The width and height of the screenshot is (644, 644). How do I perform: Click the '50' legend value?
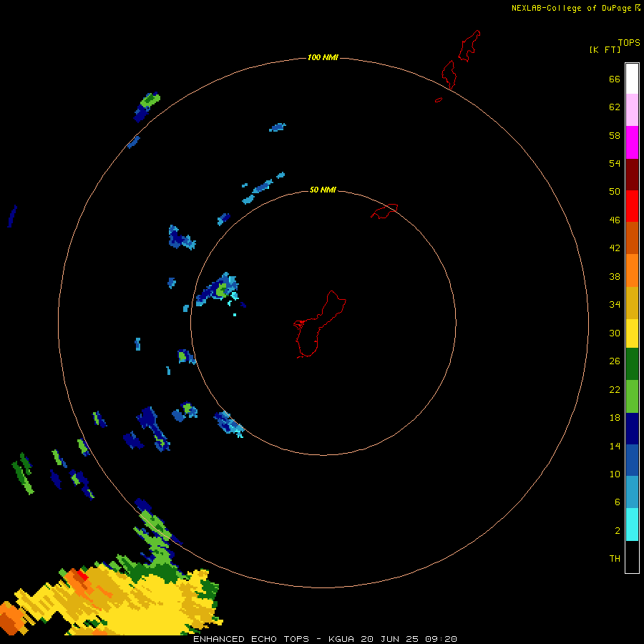tap(615, 192)
